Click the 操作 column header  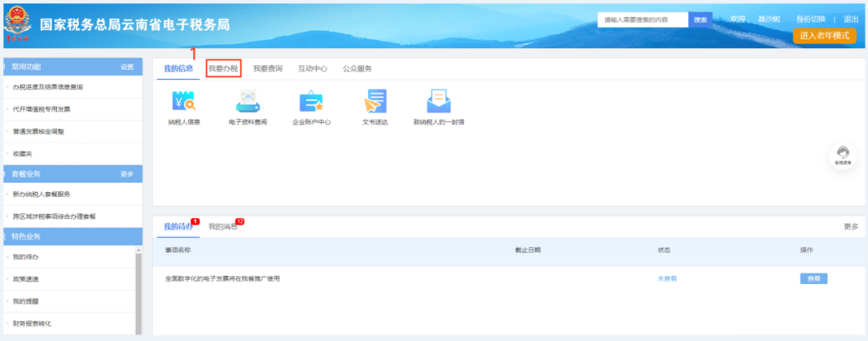pos(807,249)
